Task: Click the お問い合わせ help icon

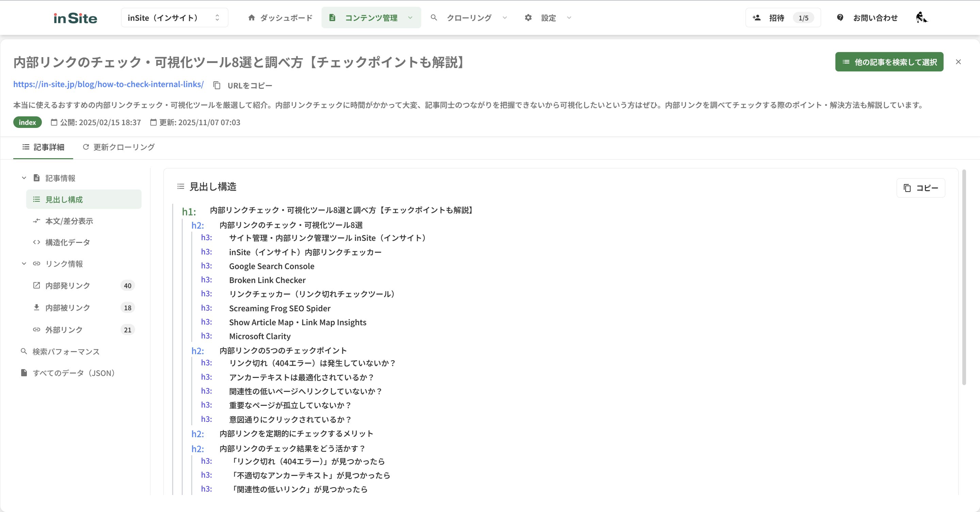Action: tap(840, 17)
